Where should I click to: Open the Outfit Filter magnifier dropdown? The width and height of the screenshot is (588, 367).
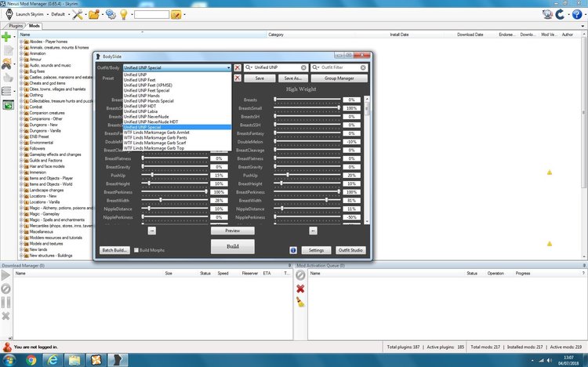point(316,67)
